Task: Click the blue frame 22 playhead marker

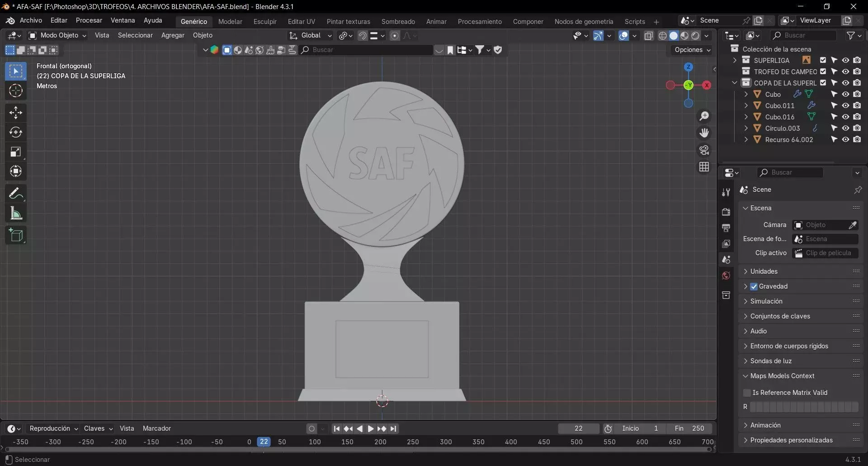Action: [264, 442]
